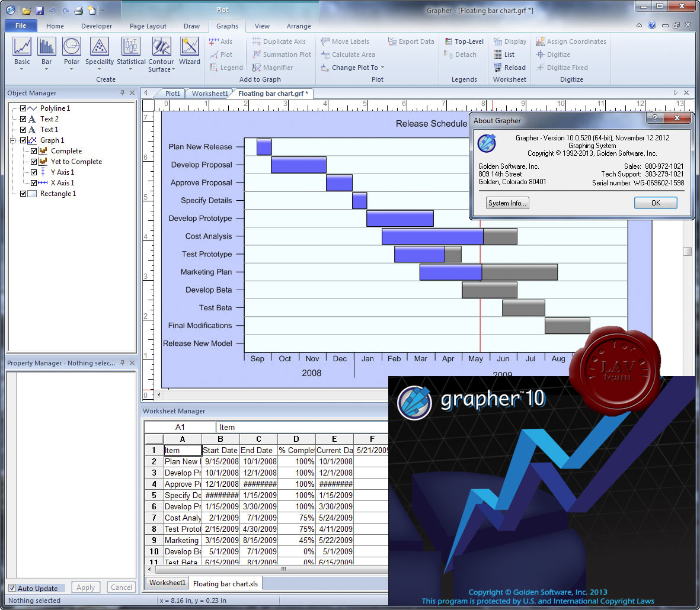Pin the Property Manager panel

(x=122, y=363)
